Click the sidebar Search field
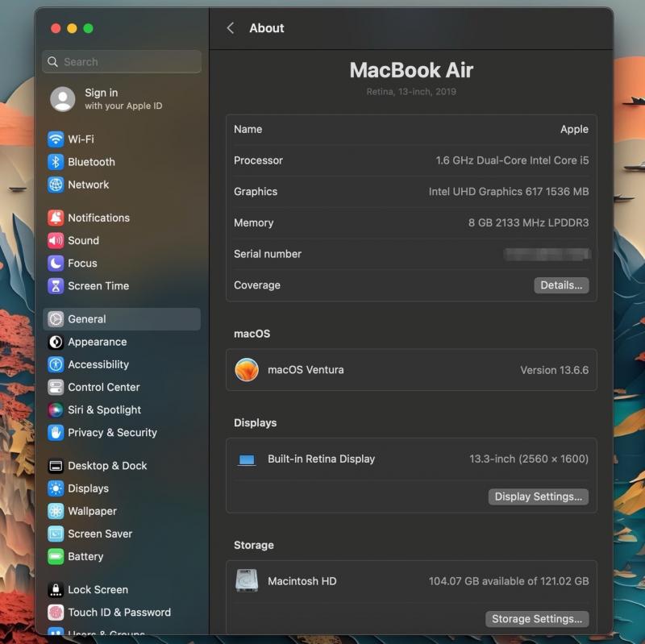The height and width of the screenshot is (644, 645). [x=122, y=62]
